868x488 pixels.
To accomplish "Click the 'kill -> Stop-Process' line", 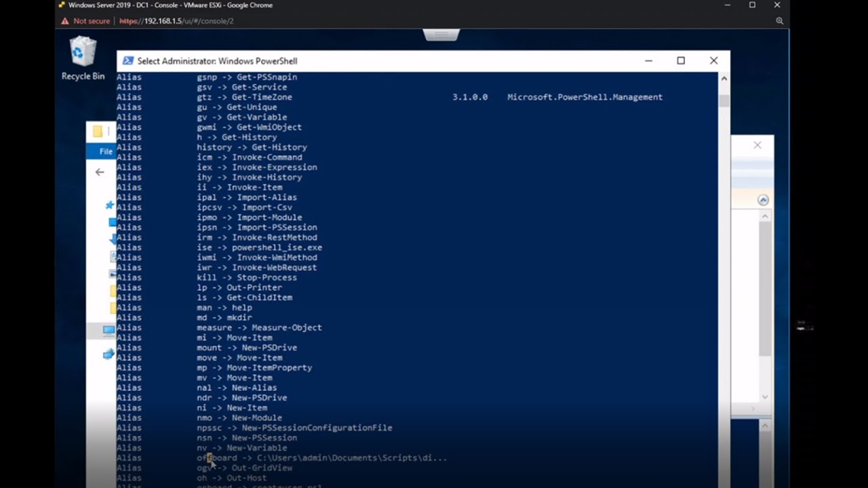I will (246, 277).
